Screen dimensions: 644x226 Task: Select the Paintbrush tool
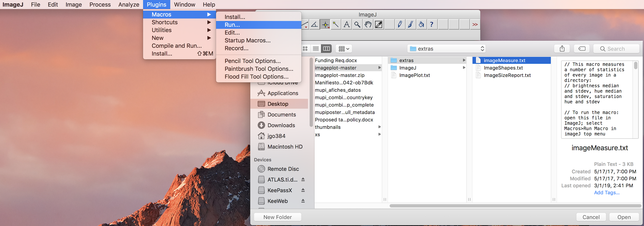410,25
